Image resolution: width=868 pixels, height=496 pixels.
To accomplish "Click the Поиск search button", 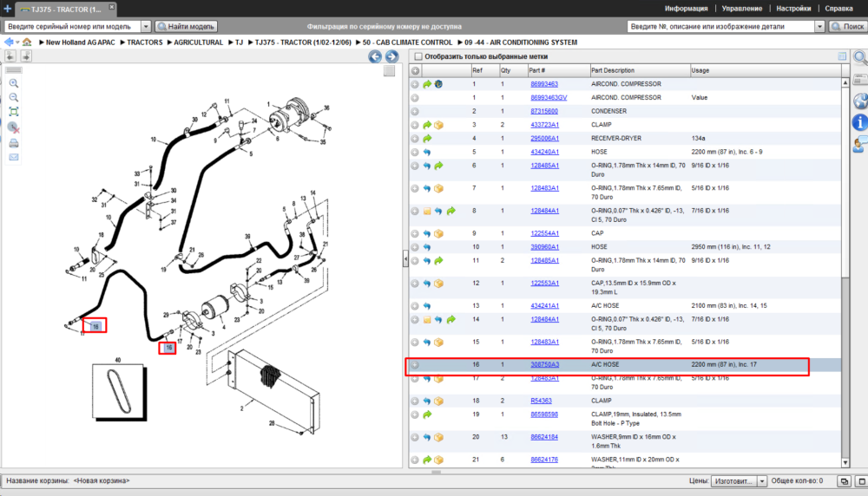I will click(847, 27).
